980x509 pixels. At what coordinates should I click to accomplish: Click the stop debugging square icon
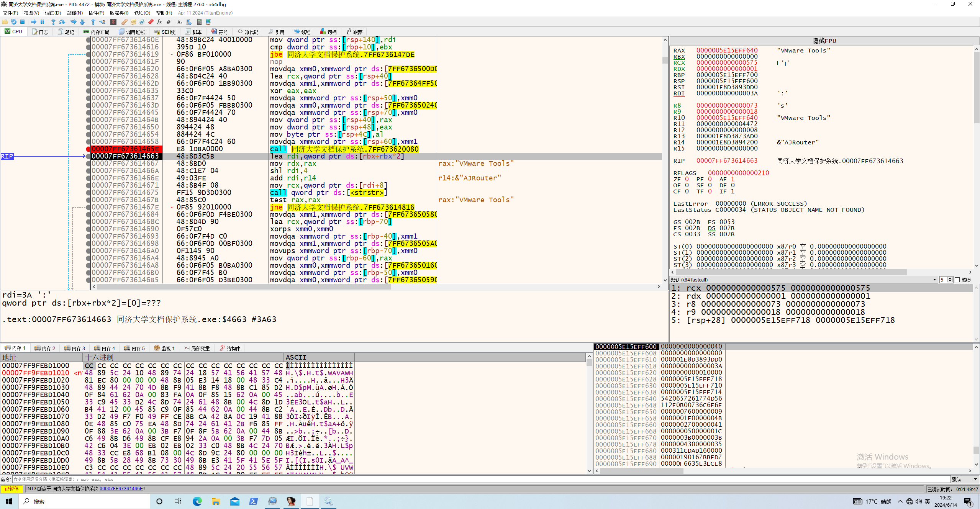pos(23,22)
